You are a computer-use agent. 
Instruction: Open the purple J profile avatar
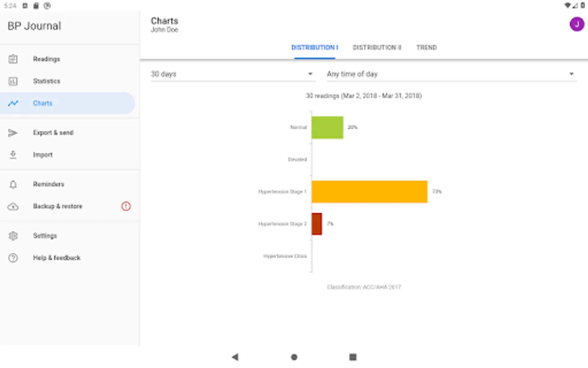coord(577,24)
